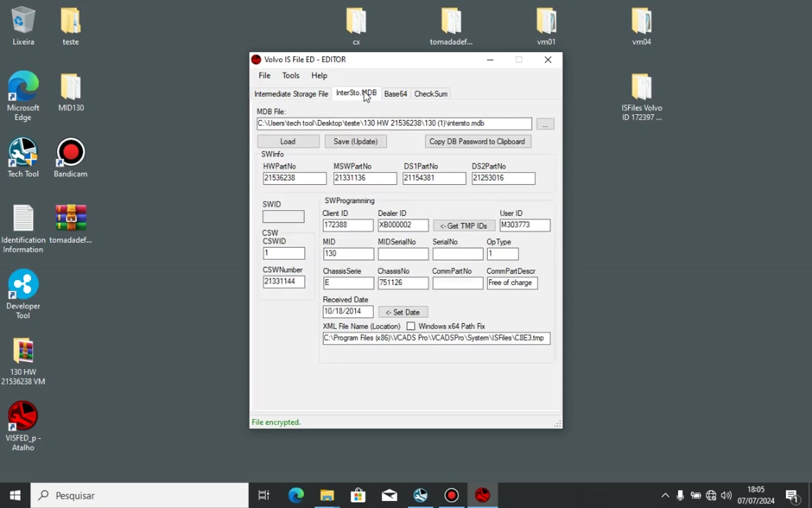Image resolution: width=812 pixels, height=508 pixels.
Task: Open the Tools menu
Action: click(x=291, y=76)
